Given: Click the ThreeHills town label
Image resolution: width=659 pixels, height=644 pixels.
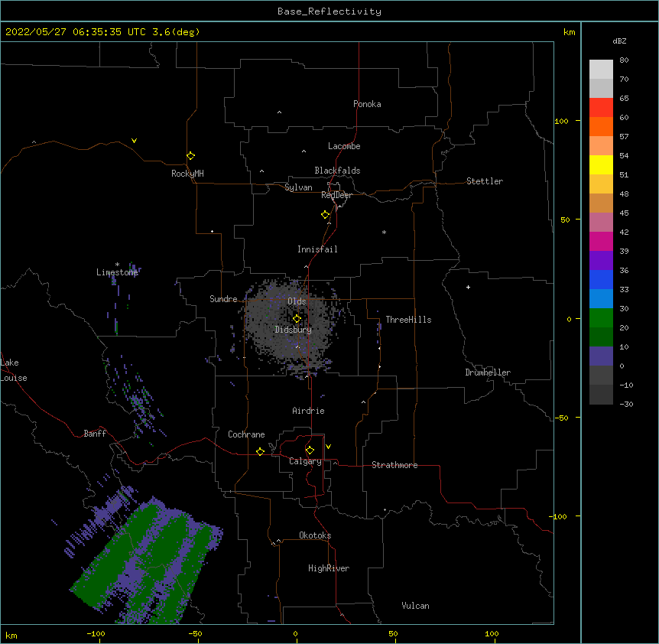Looking at the screenshot, I should [x=408, y=320].
